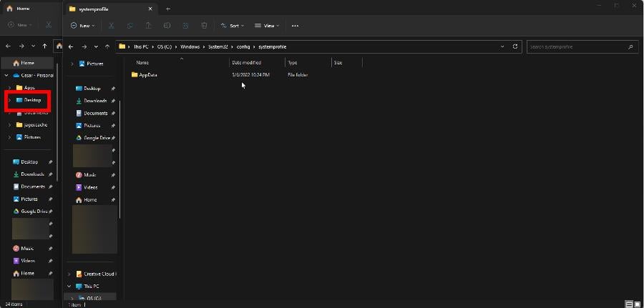Screen dimensions: 644x308
Task: Open the View dropdown menu
Action: 266,26
